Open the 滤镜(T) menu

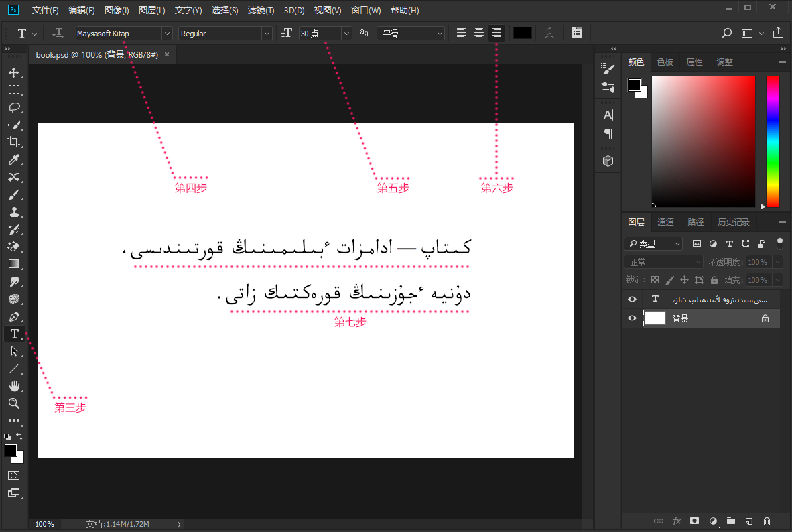coord(261,10)
